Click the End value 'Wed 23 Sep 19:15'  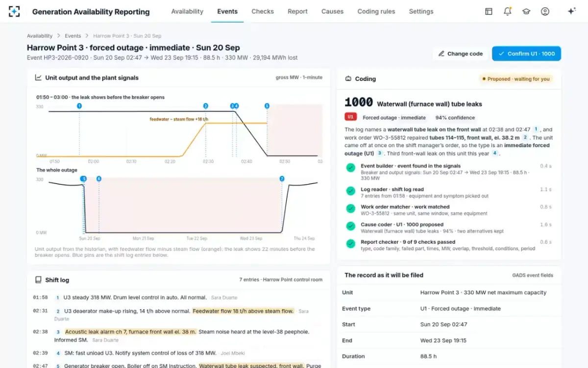click(x=443, y=341)
